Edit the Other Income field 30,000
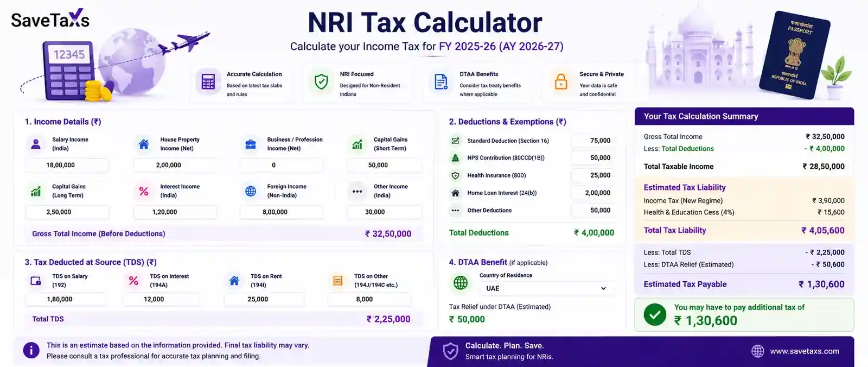The image size is (868, 367). click(x=384, y=212)
